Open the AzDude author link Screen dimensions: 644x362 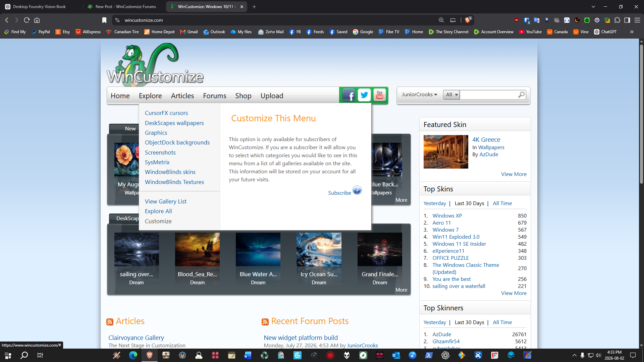click(x=489, y=154)
